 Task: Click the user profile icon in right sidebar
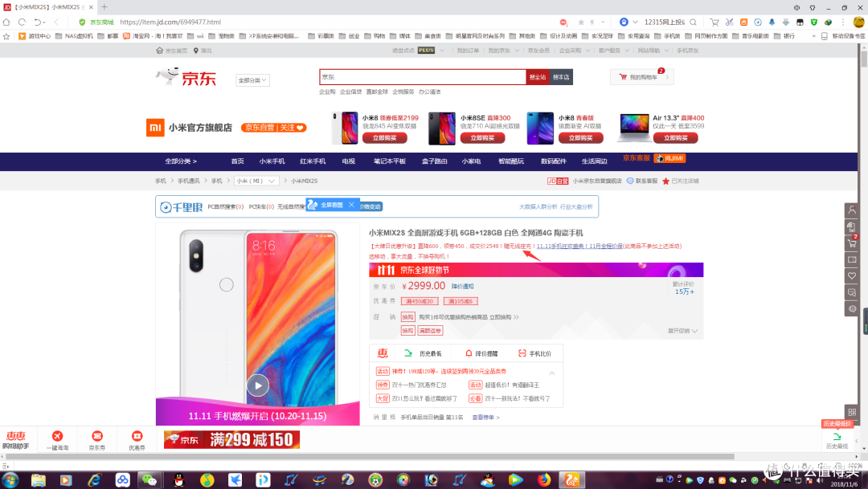[852, 210]
